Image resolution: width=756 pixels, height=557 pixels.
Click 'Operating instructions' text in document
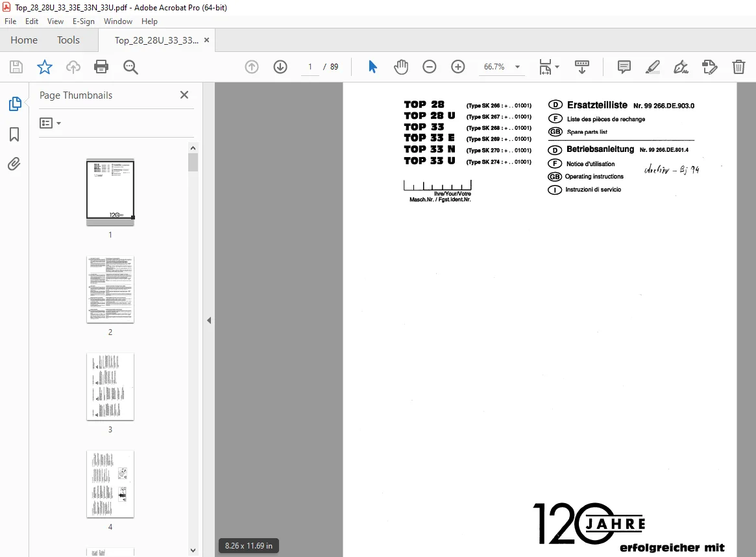[x=594, y=177]
